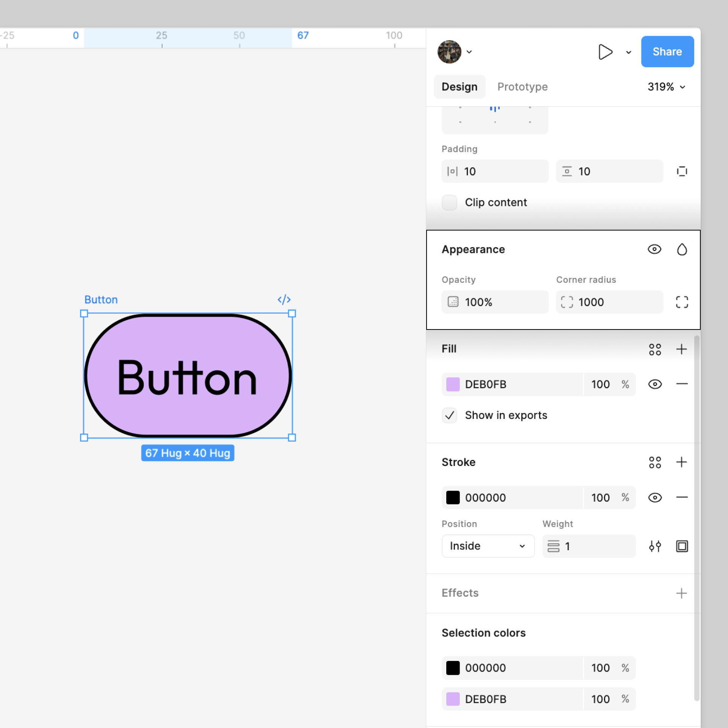Open the avatar account chevron

point(469,52)
